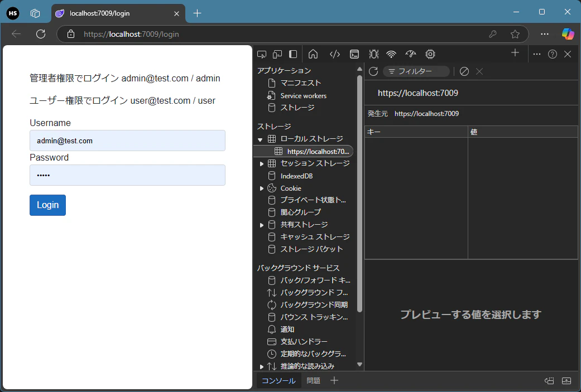Viewport: 581px width, 392px height.
Task: Add a tool to the drawer
Action: (x=334, y=380)
